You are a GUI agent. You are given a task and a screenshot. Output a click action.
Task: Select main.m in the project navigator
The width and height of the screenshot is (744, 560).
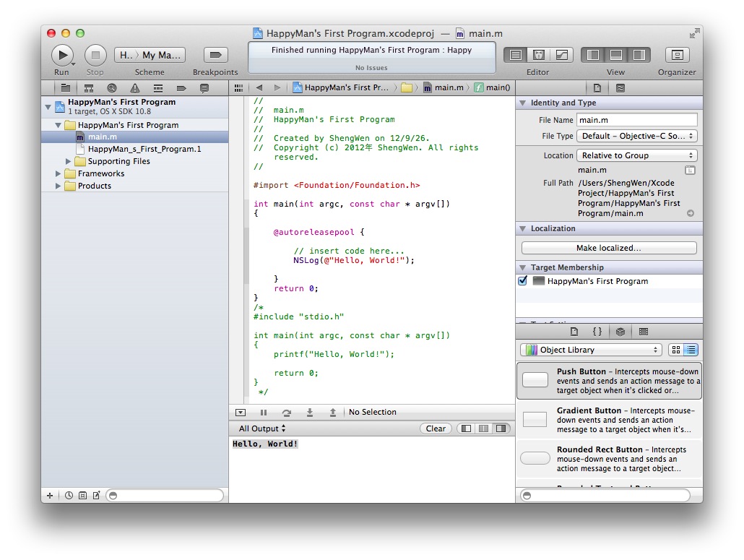(x=102, y=137)
